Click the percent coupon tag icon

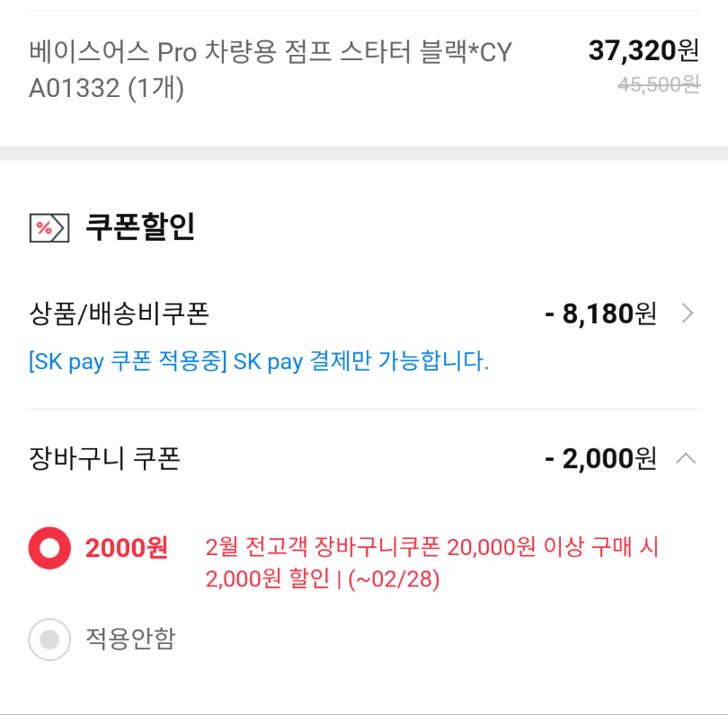coord(49,228)
